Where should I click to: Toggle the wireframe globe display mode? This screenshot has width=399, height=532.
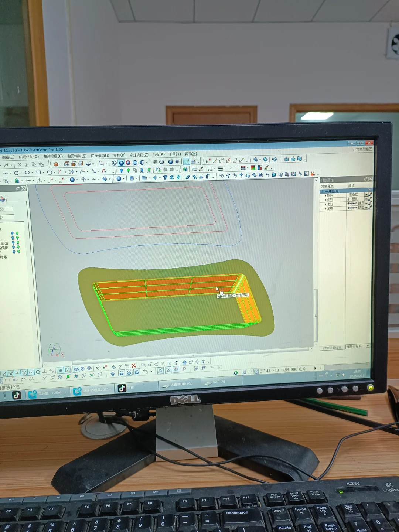pyautogui.click(x=142, y=163)
